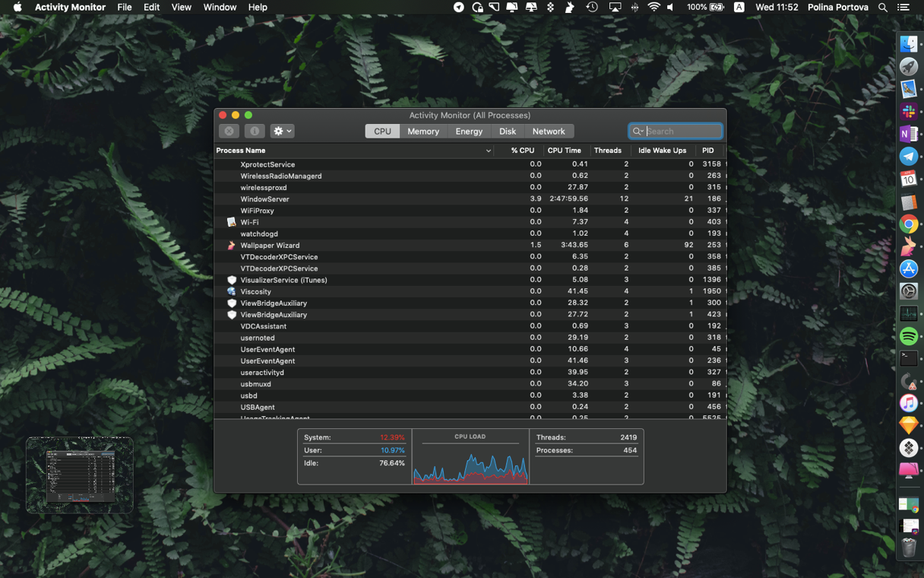Click the AirPlay display menu bar icon
Screen dimensions: 924x578
(615, 7)
